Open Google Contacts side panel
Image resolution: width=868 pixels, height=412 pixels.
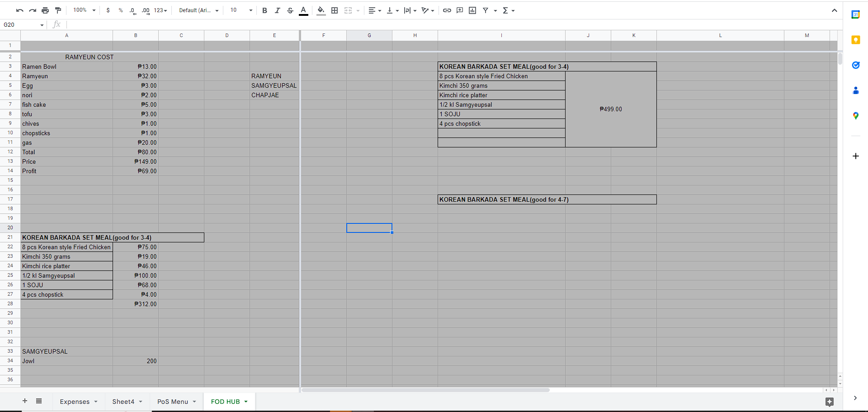(x=855, y=90)
